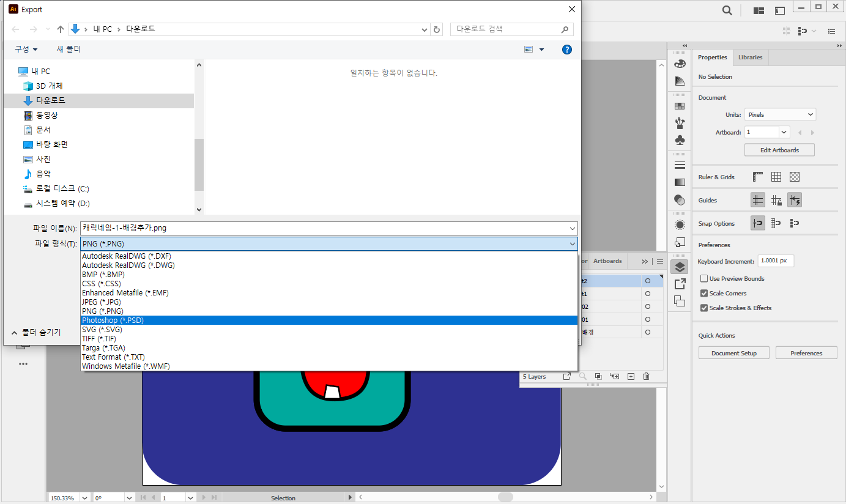The height and width of the screenshot is (504, 846).
Task: Open the Units dropdown showing Pixels
Action: [780, 114]
